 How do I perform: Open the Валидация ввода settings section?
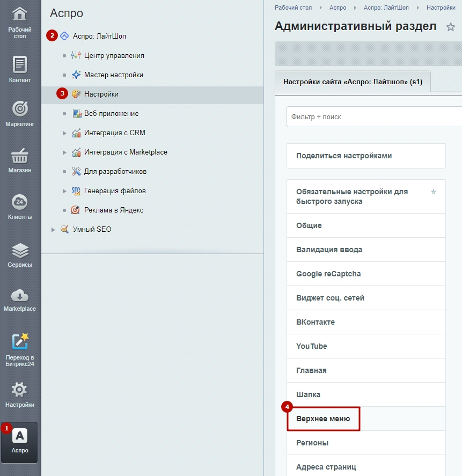(366, 250)
